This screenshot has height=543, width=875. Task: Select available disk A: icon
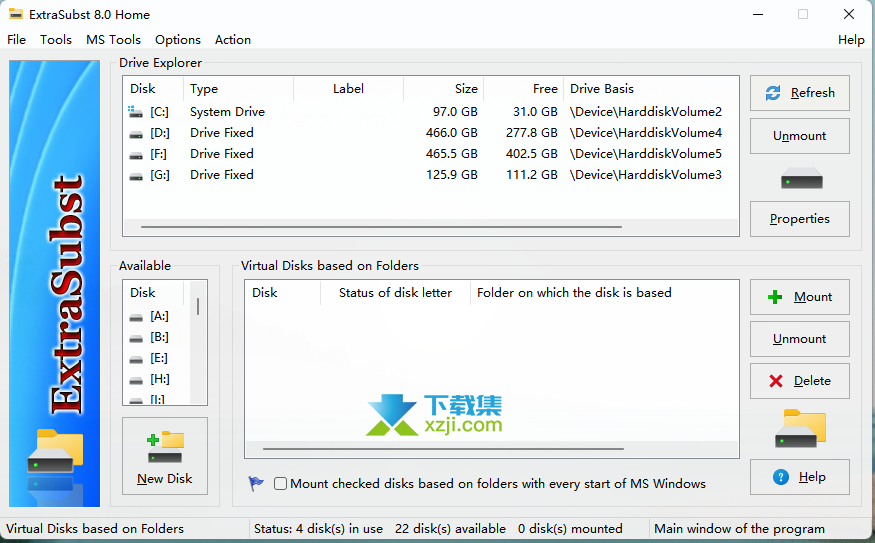click(136, 318)
